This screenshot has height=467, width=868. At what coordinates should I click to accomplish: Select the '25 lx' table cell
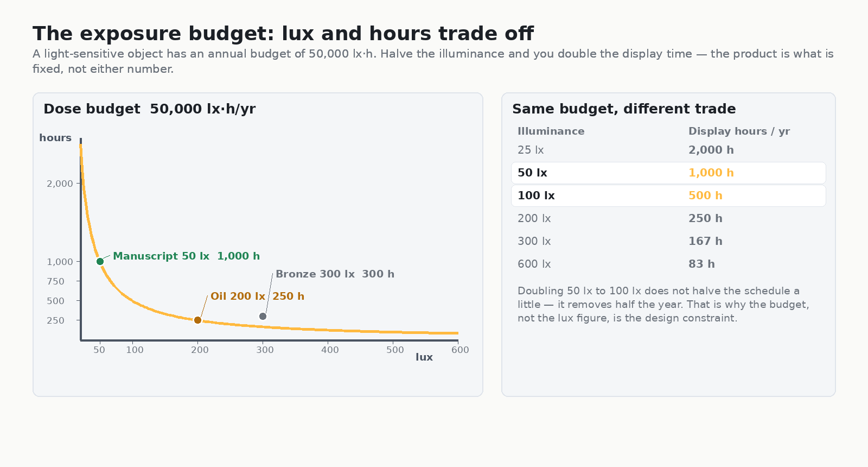(531, 150)
